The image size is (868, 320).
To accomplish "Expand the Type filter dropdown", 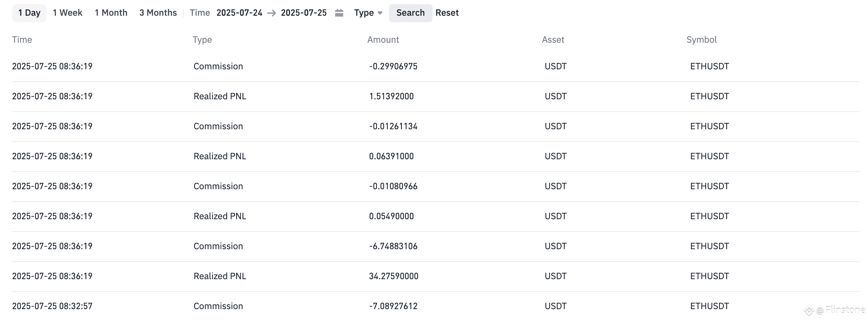I will 368,13.
